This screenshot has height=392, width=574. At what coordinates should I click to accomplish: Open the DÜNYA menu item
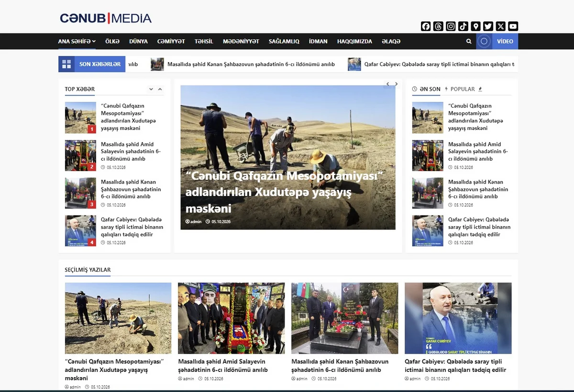tap(138, 42)
